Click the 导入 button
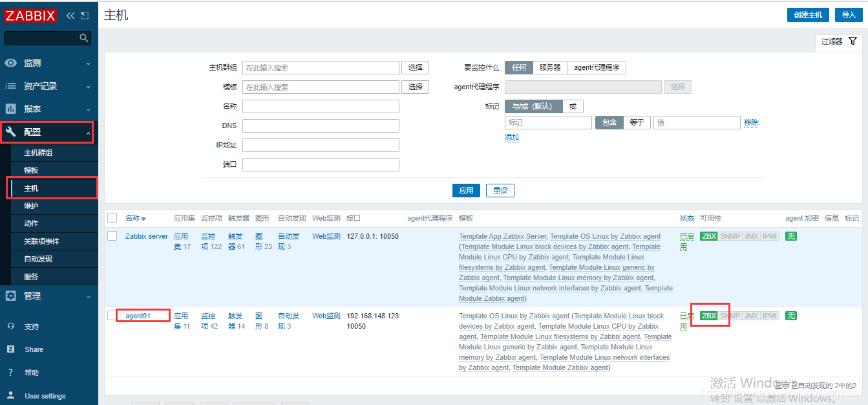This screenshot has width=868, height=405. [x=849, y=15]
